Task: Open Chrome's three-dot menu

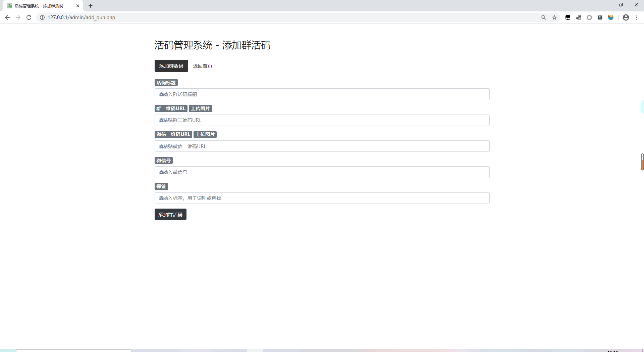Action: [x=637, y=17]
